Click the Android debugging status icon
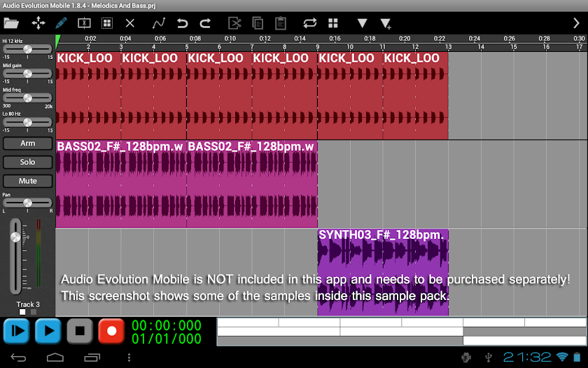This screenshot has height=368, width=588. pyautogui.click(x=466, y=357)
